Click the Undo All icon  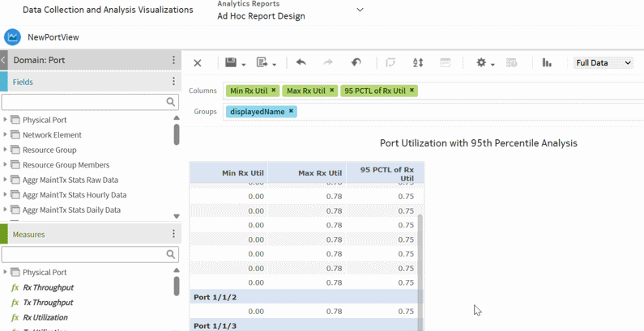[x=356, y=63]
